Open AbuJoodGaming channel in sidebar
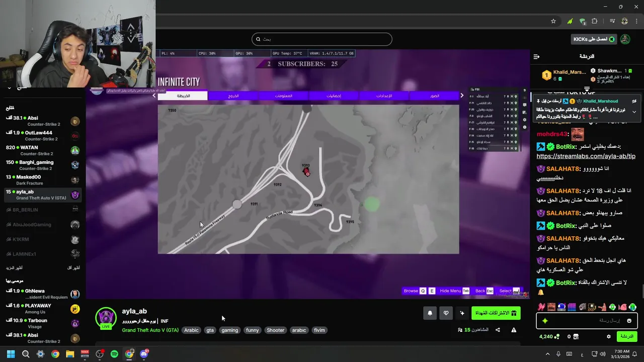This screenshot has height=362, width=644. (x=43, y=225)
